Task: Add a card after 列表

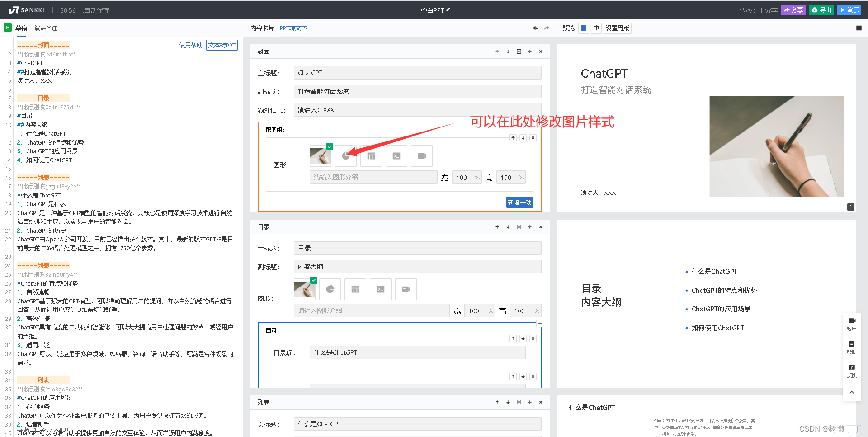Action: [x=530, y=402]
